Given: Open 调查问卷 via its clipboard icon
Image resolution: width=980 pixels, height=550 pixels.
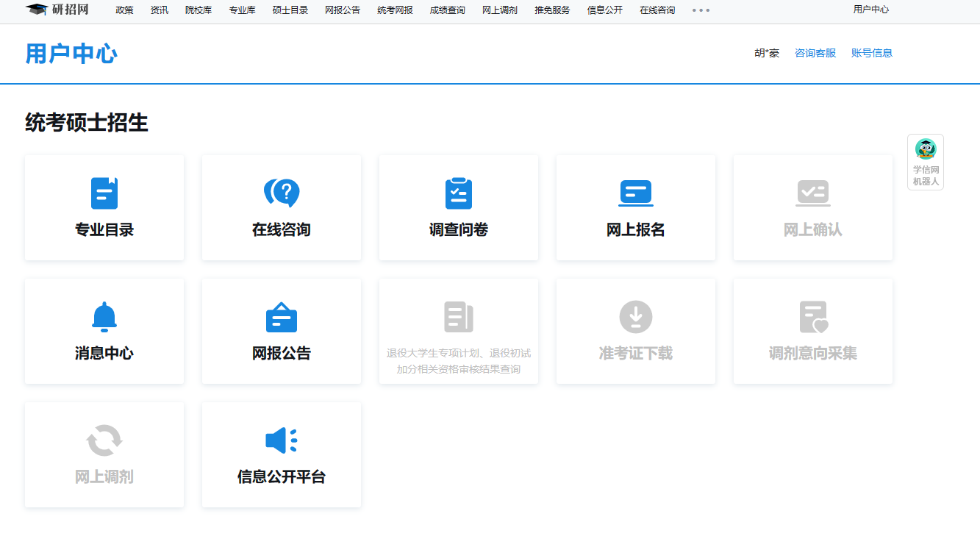Looking at the screenshot, I should click(x=458, y=193).
